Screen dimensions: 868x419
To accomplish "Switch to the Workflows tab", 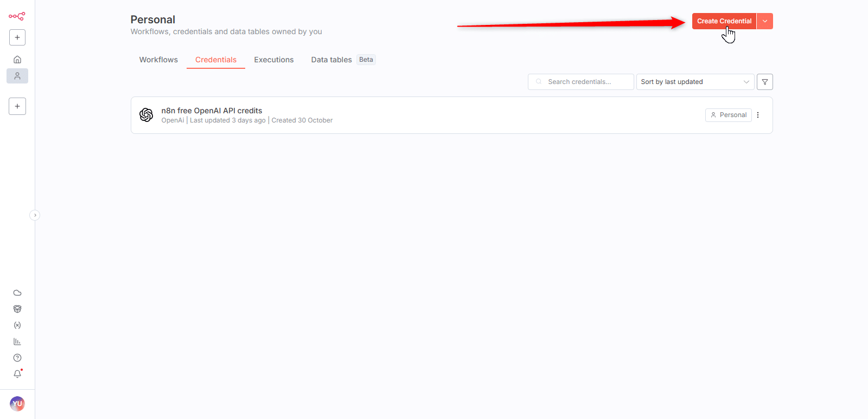I will (158, 60).
